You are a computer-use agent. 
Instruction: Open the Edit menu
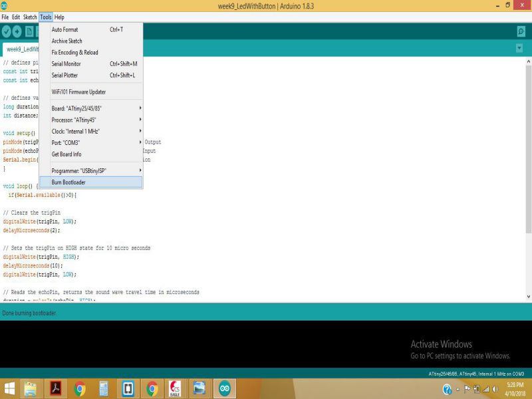[16, 17]
